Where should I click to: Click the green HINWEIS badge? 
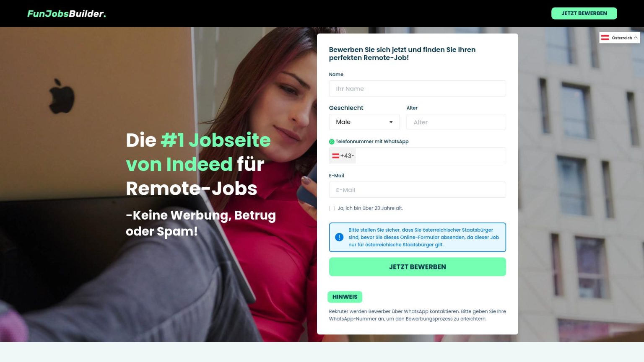345,297
